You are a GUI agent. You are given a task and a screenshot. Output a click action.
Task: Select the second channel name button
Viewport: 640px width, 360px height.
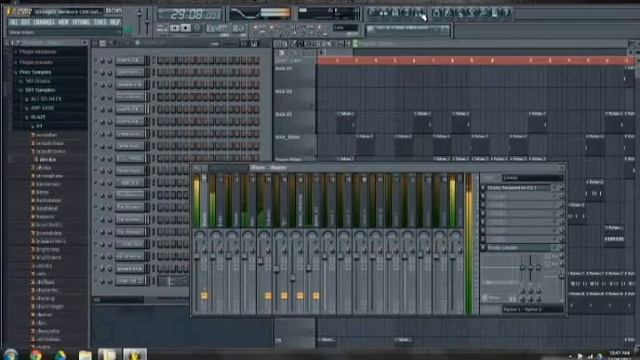point(130,72)
